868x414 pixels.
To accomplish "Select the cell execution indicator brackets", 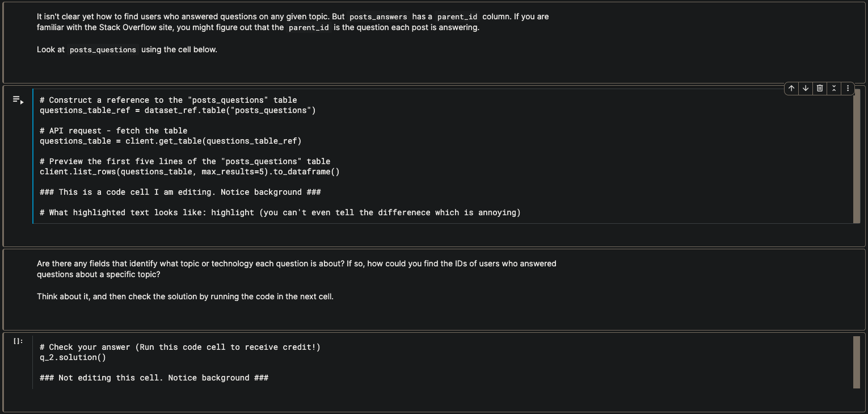I will [17, 341].
